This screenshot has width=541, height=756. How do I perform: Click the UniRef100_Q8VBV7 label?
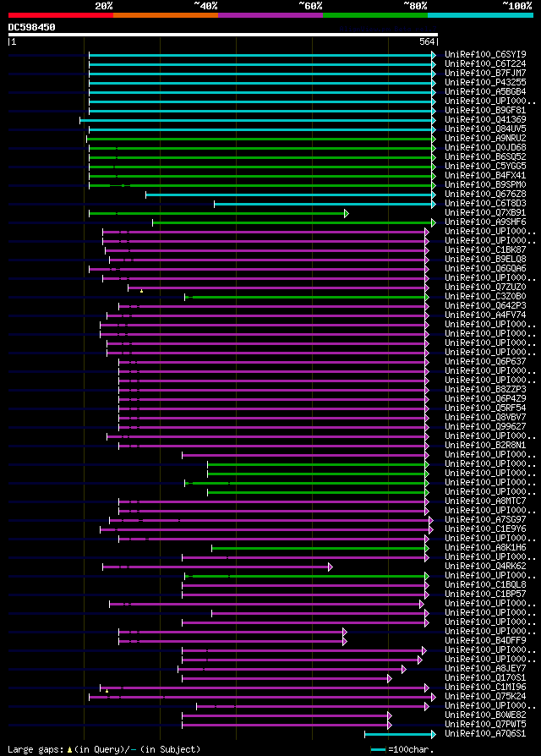pyautogui.click(x=485, y=418)
